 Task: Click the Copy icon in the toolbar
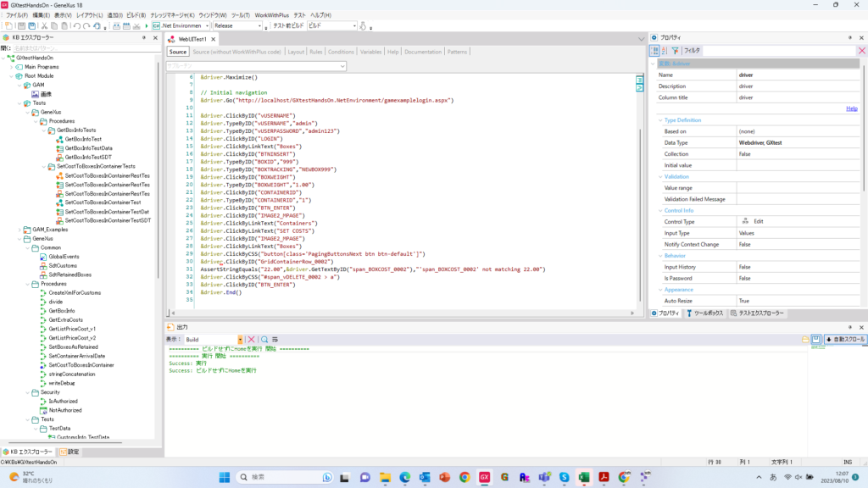[54, 26]
